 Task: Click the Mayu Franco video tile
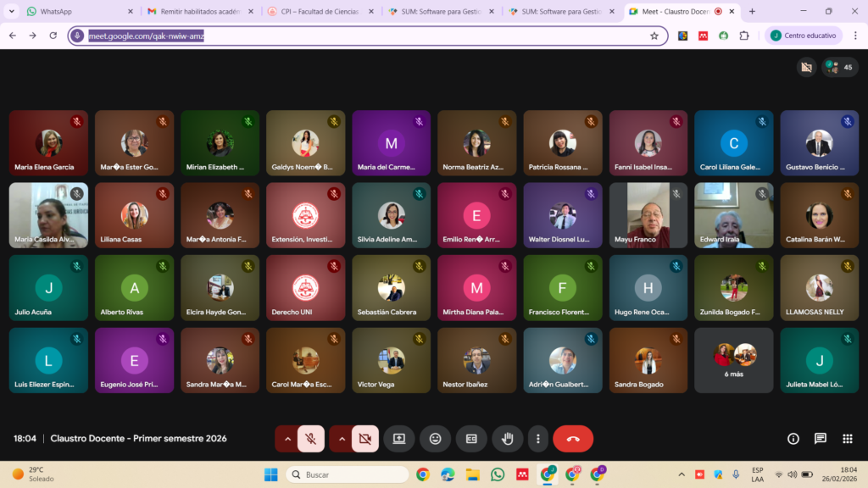(648, 215)
